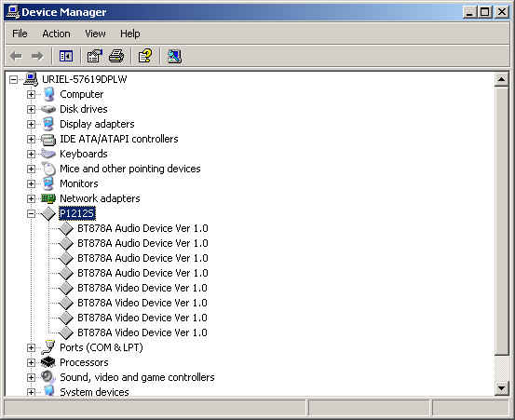
Task: Click the Forward arrow toolbar button
Action: (37, 56)
